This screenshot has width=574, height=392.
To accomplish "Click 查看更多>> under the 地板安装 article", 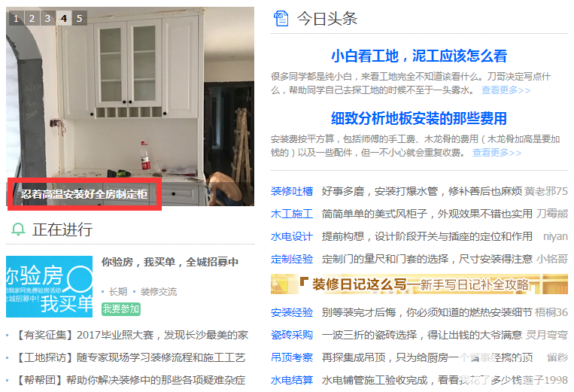I will (x=497, y=152).
